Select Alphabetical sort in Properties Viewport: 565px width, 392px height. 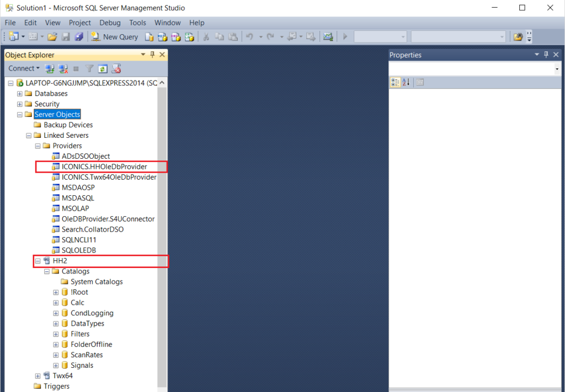406,83
